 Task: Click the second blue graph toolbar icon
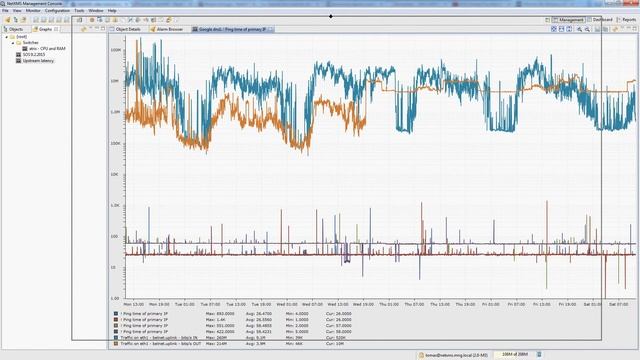pyautogui.click(x=561, y=29)
